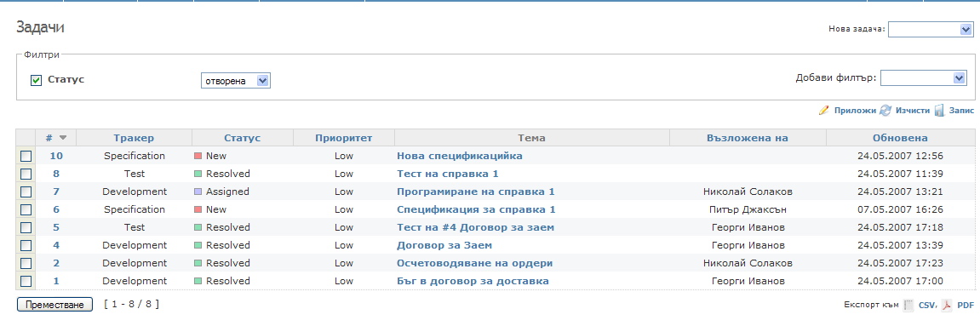The image size is (980, 326).
Task: Open issue Програмиране на справка 1
Action: coord(476,192)
